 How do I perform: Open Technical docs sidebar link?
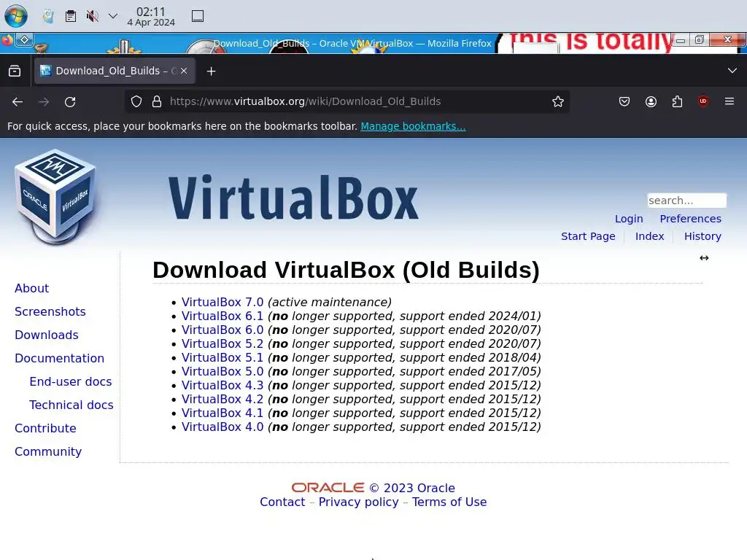click(x=71, y=405)
